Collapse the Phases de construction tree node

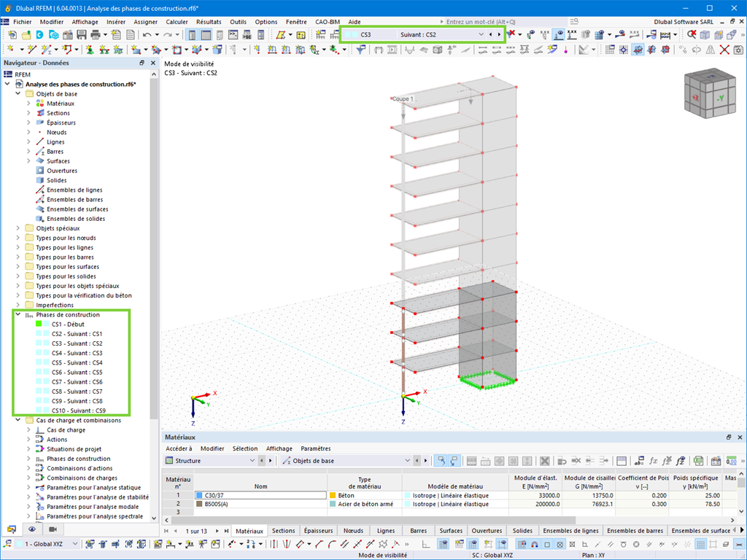17,315
